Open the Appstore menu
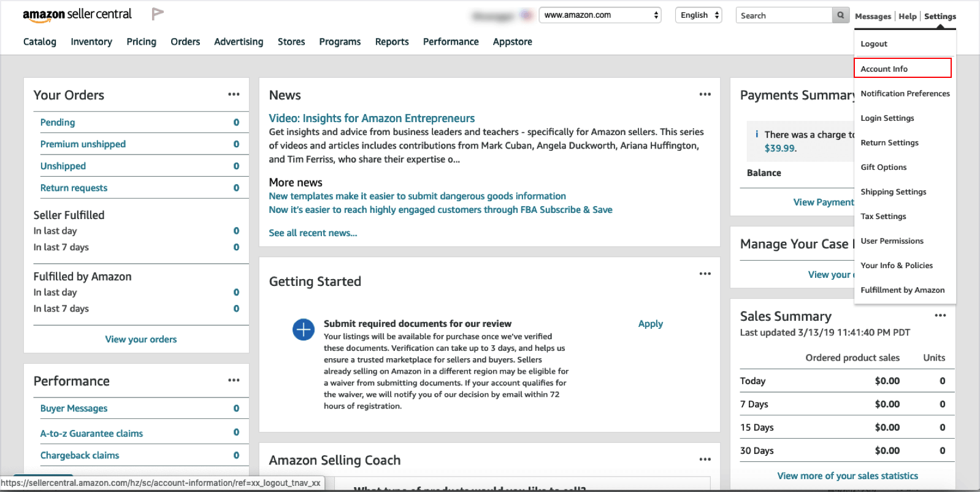This screenshot has width=980, height=492. [x=513, y=42]
